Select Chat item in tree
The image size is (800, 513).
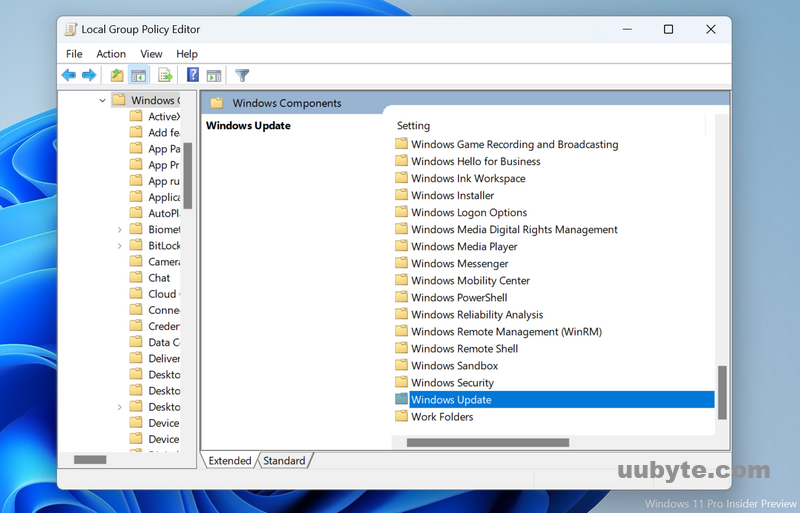(x=159, y=278)
